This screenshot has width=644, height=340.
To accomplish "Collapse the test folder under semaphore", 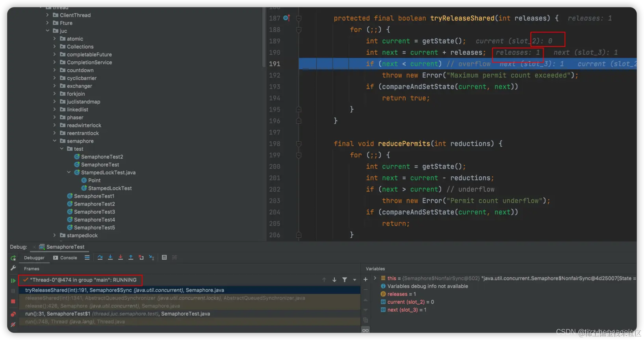I will tap(62, 149).
